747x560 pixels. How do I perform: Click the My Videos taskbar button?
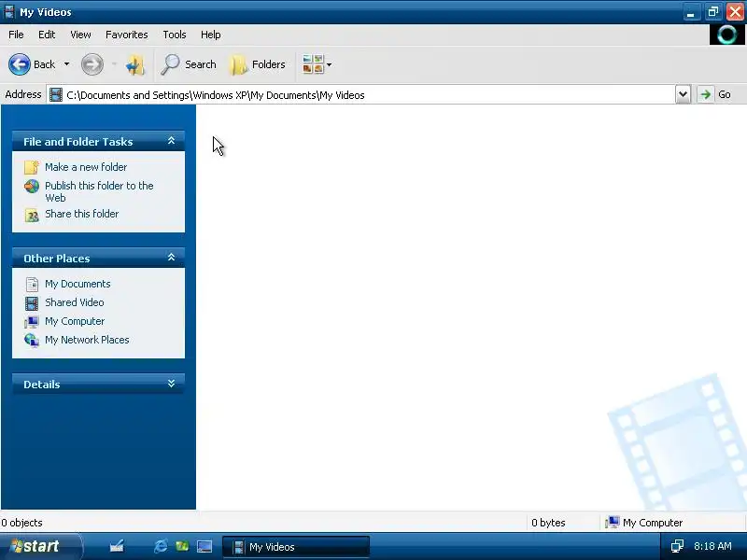tap(296, 547)
